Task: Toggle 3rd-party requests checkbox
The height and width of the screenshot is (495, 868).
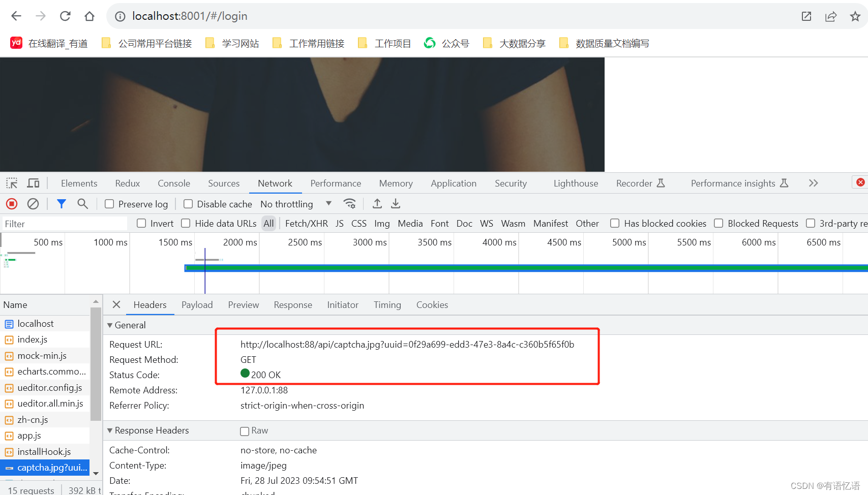Action: click(811, 223)
